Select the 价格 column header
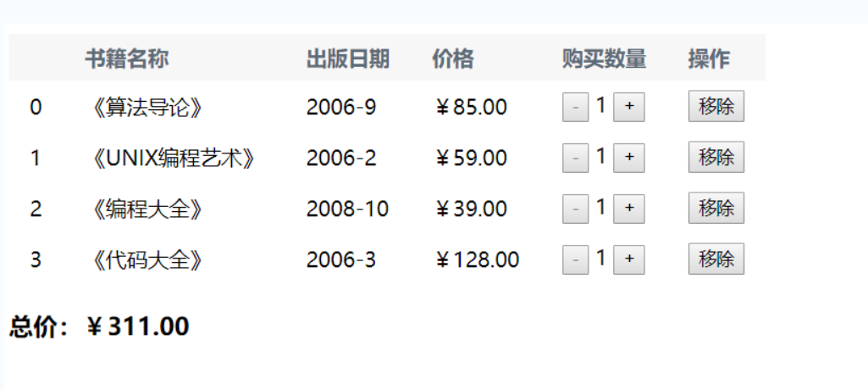 [453, 58]
